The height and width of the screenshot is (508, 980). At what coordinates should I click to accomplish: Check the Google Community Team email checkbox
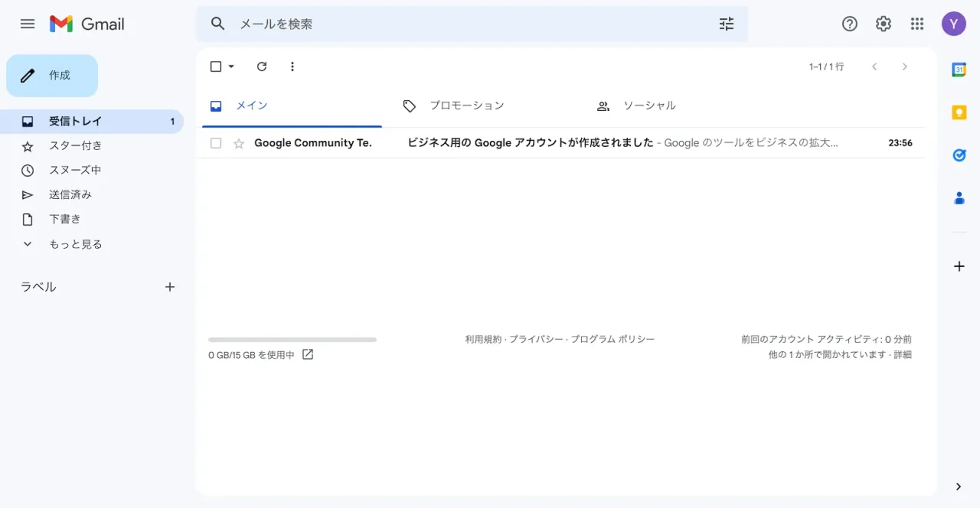coord(215,143)
